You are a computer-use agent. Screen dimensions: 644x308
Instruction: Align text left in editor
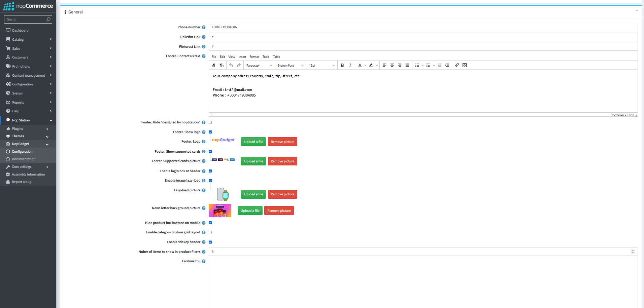coord(384,65)
